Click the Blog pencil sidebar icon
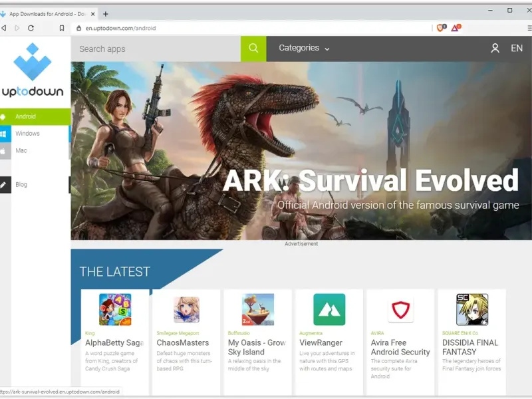 [3, 185]
